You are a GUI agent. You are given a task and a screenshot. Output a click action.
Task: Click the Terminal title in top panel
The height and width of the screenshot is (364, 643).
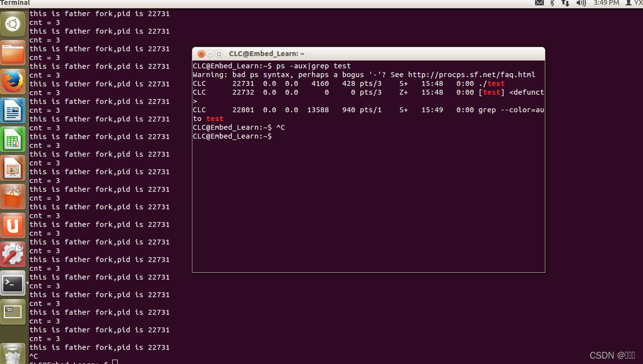coord(15,3)
